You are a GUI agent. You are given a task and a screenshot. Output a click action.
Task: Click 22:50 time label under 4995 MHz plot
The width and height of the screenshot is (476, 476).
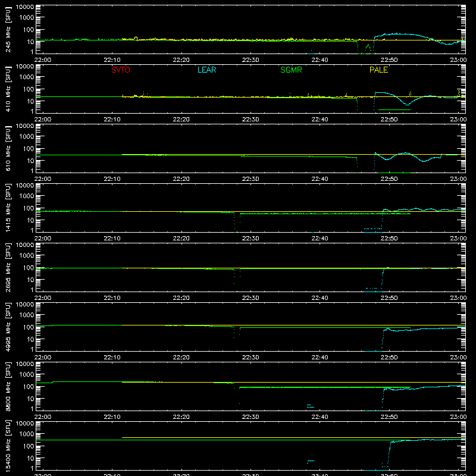(x=389, y=358)
